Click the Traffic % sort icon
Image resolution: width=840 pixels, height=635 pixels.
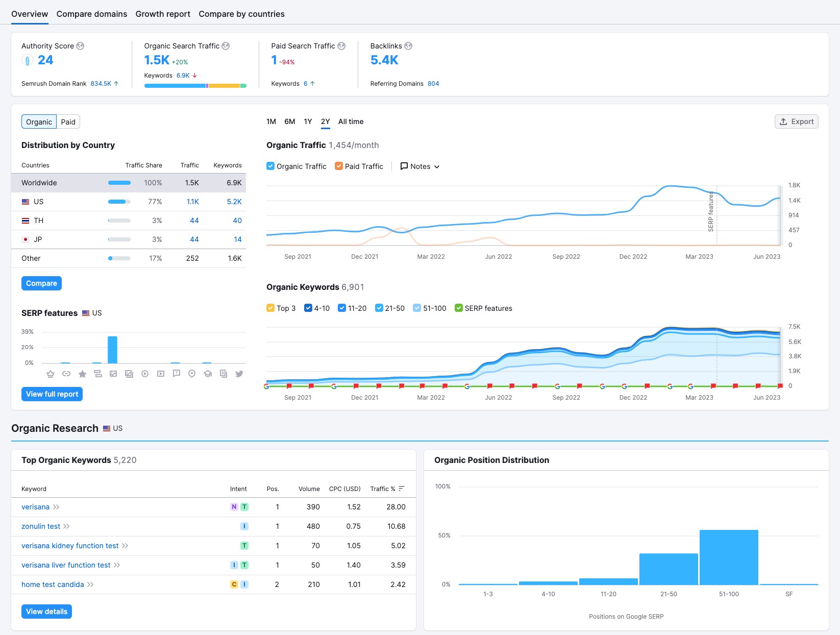(402, 489)
